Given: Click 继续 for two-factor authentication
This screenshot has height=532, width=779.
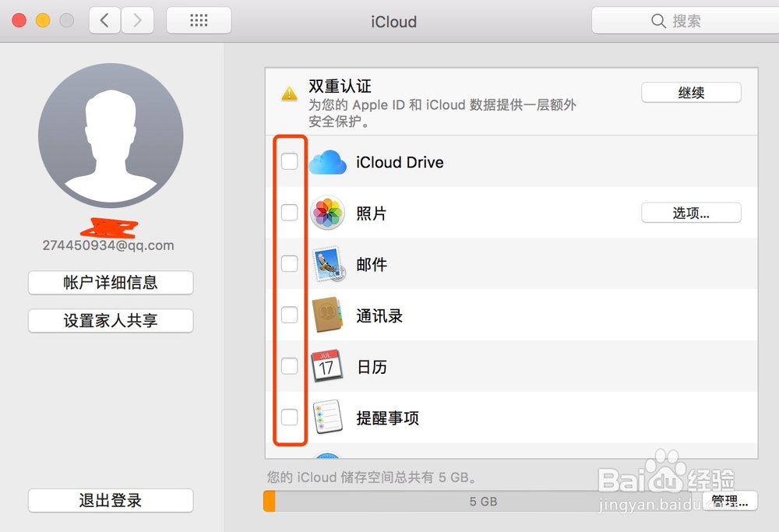Looking at the screenshot, I should 691,93.
